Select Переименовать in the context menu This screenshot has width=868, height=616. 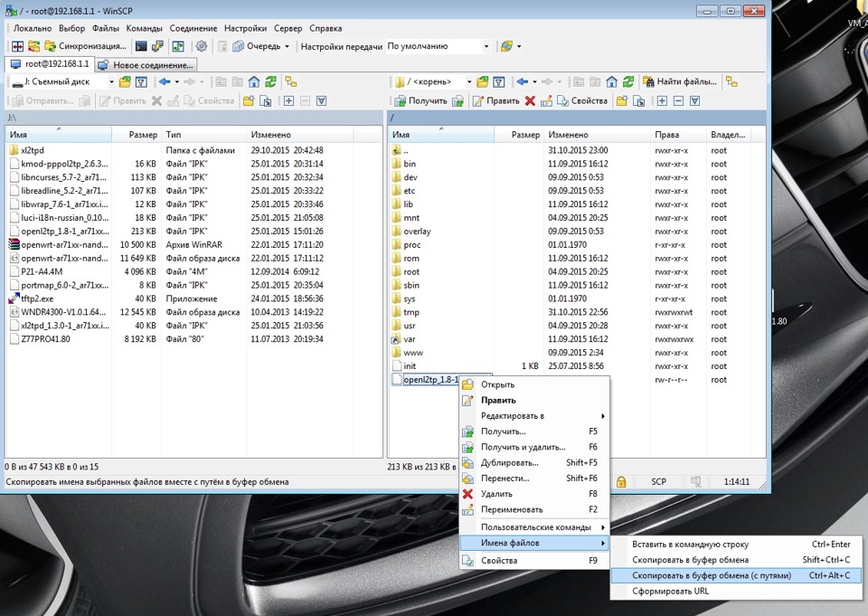pos(512,509)
